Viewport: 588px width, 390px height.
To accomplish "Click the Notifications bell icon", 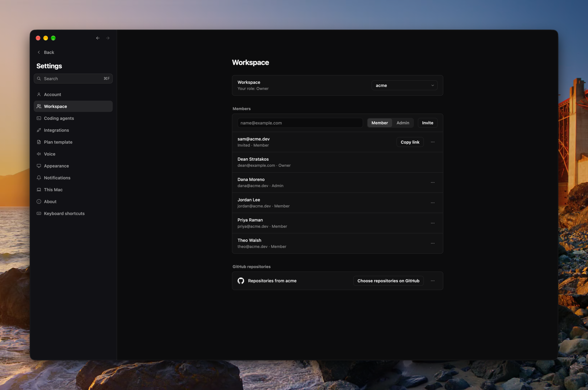I will 39,178.
